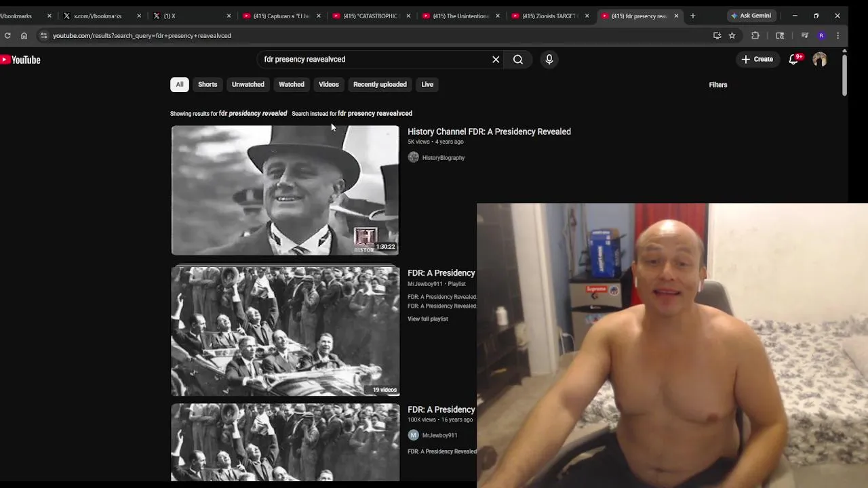Open the FDR playlist title by MrJewboy911

pos(441,272)
